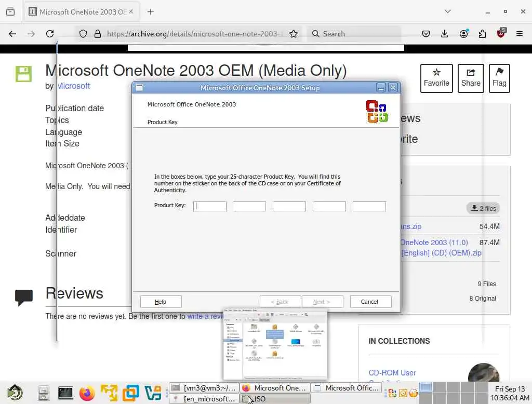The image size is (532, 404).
Task: Click the 2 files download badge
Action: (x=483, y=208)
